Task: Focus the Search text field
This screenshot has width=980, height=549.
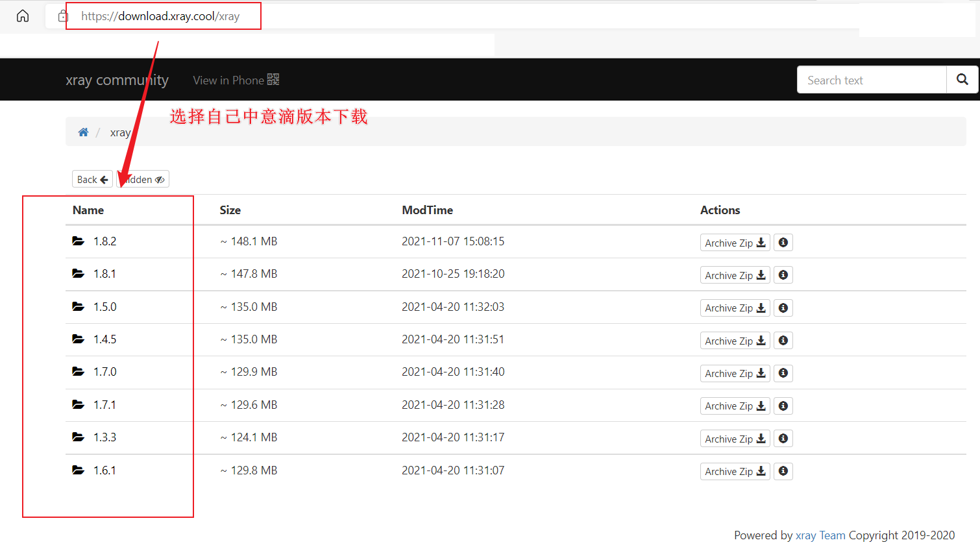Action: click(x=872, y=80)
